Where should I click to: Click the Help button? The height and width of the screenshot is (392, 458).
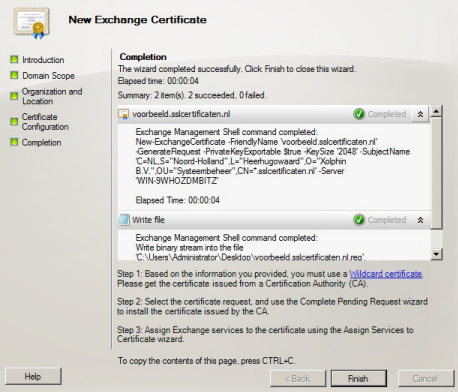tap(33, 376)
